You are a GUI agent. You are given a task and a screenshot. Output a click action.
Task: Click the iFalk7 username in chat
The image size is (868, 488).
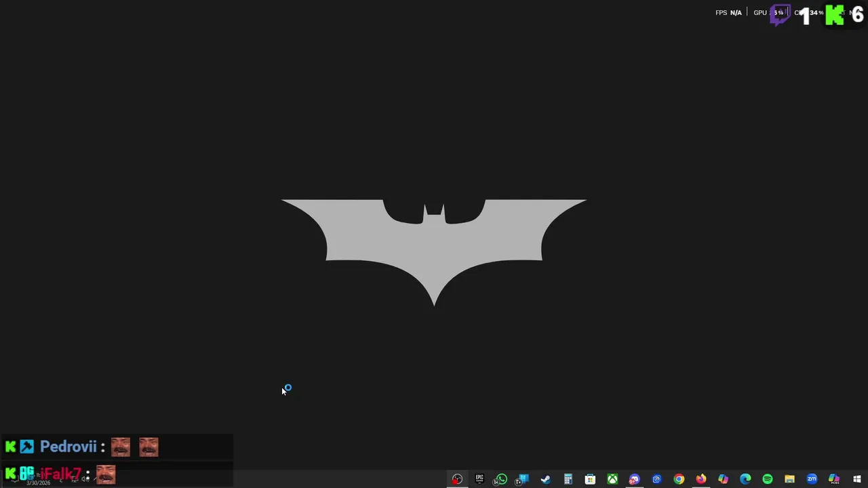[x=61, y=474]
